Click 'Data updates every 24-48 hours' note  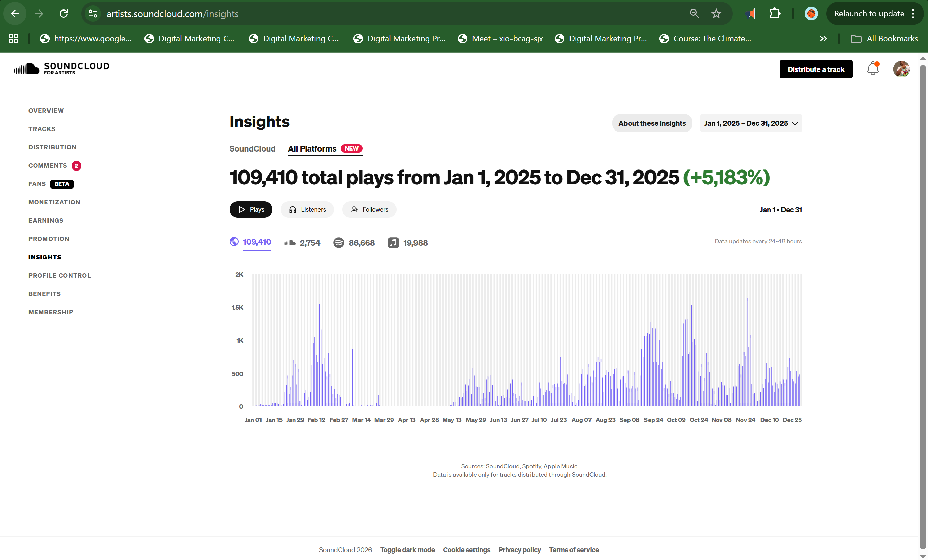[x=758, y=241]
